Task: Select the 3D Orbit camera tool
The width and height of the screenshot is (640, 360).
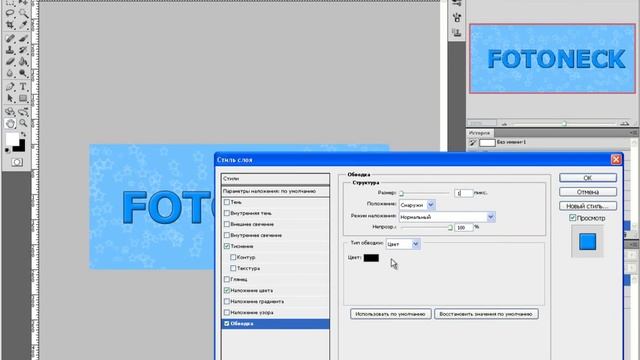Action: 23,111
